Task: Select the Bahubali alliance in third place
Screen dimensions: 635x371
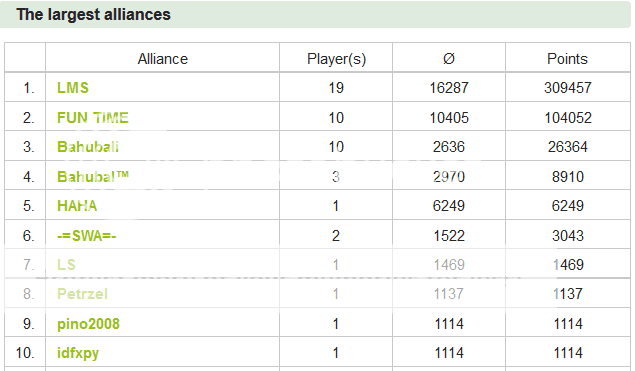Action: pos(88,147)
